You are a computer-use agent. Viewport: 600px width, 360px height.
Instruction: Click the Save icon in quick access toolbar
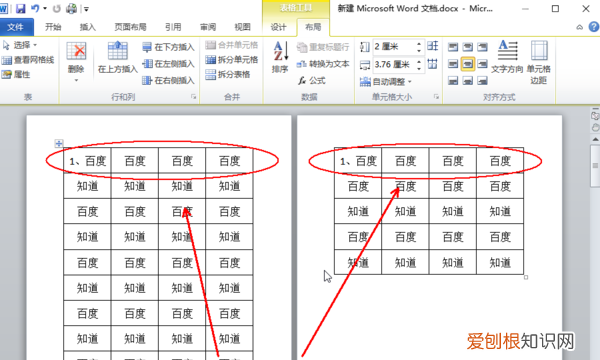click(x=20, y=8)
